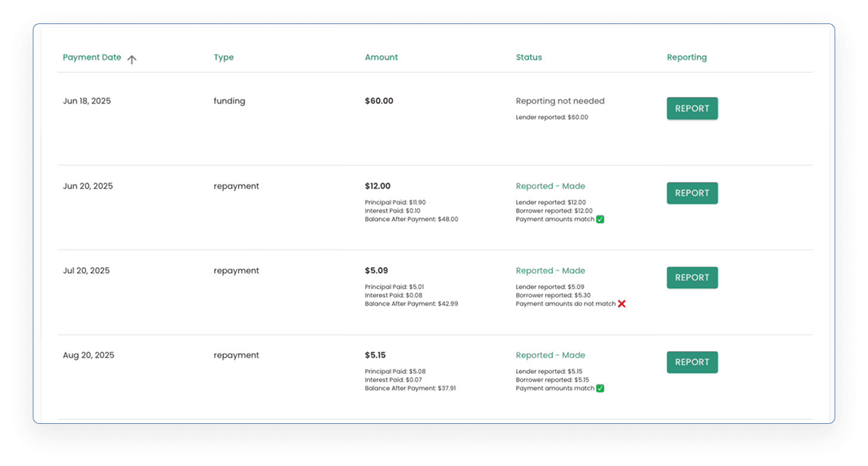Sort by Payment Date column header
868x466 pixels.
(92, 57)
